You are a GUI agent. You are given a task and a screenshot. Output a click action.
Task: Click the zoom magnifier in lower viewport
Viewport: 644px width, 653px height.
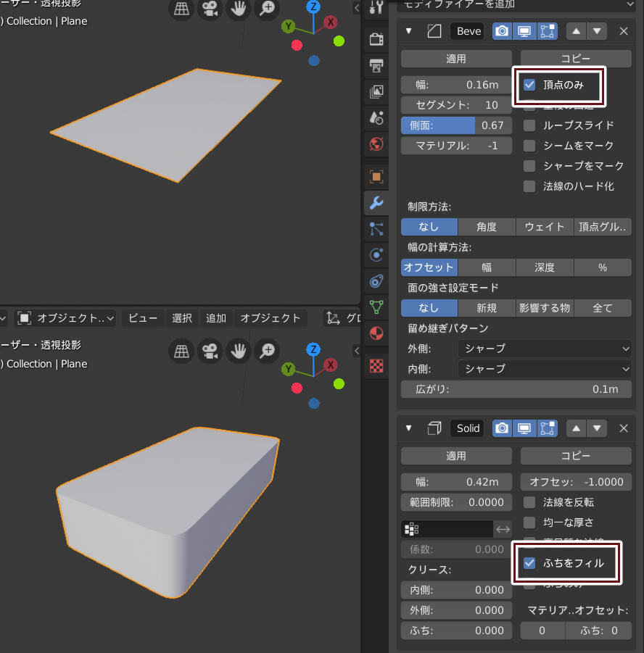click(x=267, y=351)
